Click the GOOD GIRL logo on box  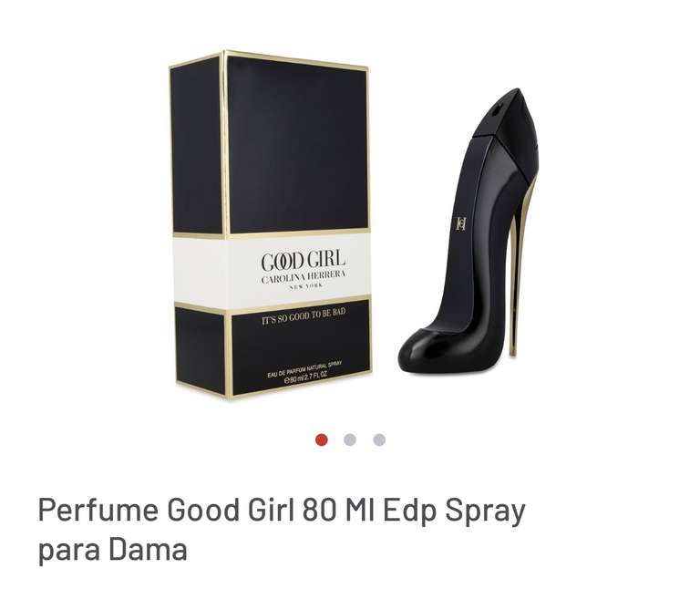click(x=304, y=261)
